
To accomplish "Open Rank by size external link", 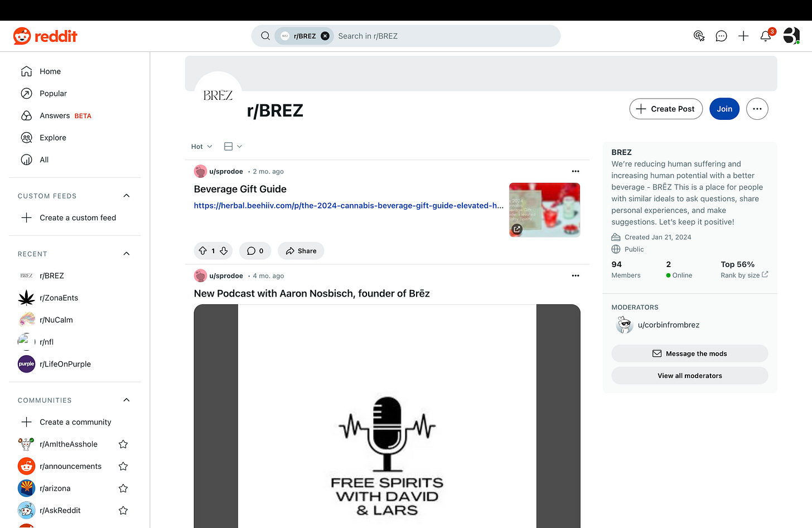I will click(744, 275).
